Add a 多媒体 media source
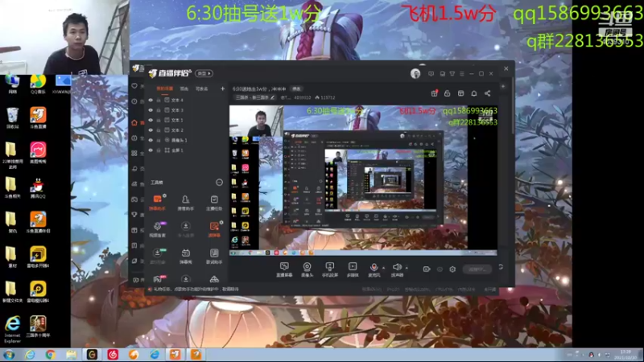Screen dimensions: 644x362 coord(353,269)
